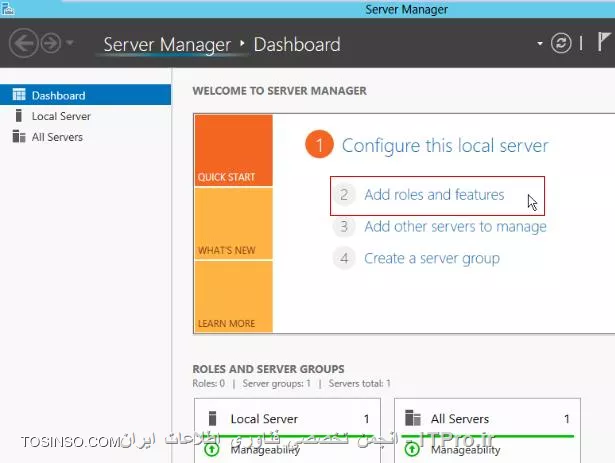
Task: Select Dashboard in the left pane
Action: [x=86, y=95]
